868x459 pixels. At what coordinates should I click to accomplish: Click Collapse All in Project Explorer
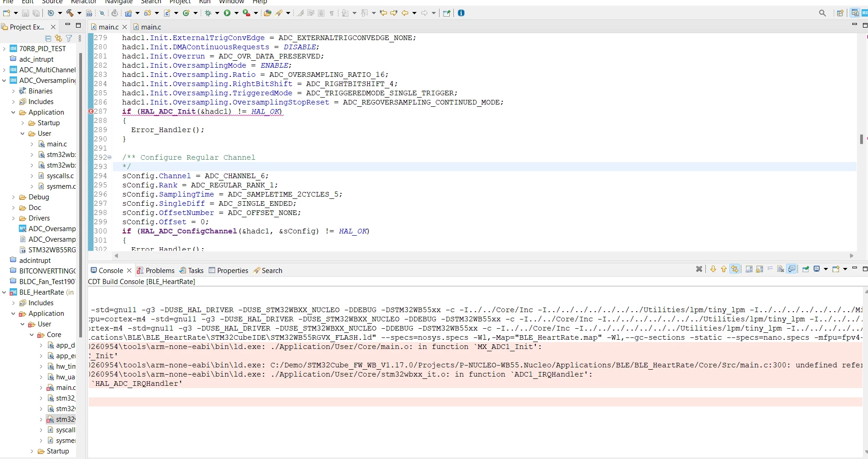click(x=48, y=38)
